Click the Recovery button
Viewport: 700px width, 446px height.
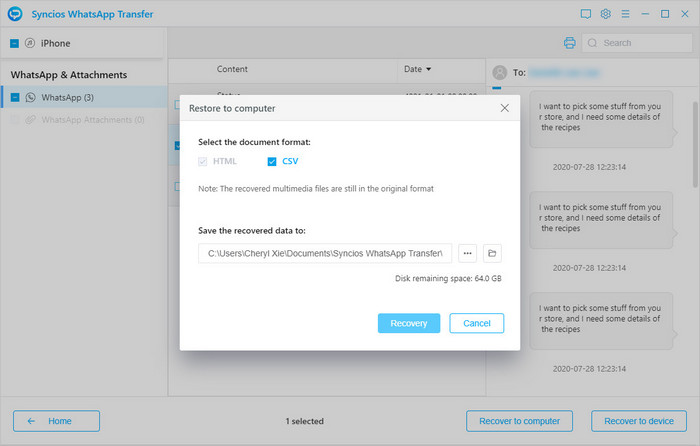point(409,323)
